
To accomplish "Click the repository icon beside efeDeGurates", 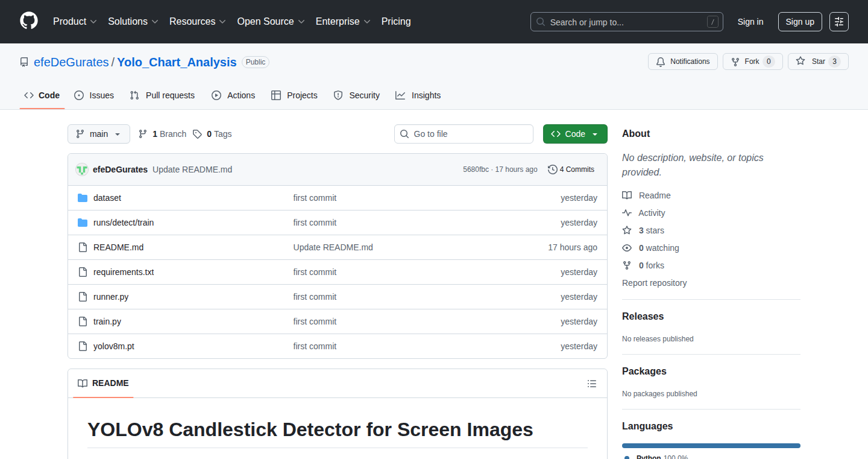I will (x=24, y=62).
